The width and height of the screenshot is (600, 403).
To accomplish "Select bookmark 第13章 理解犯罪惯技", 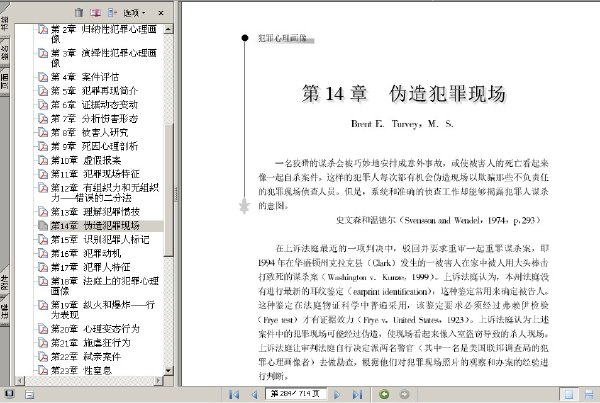I will pos(95,212).
